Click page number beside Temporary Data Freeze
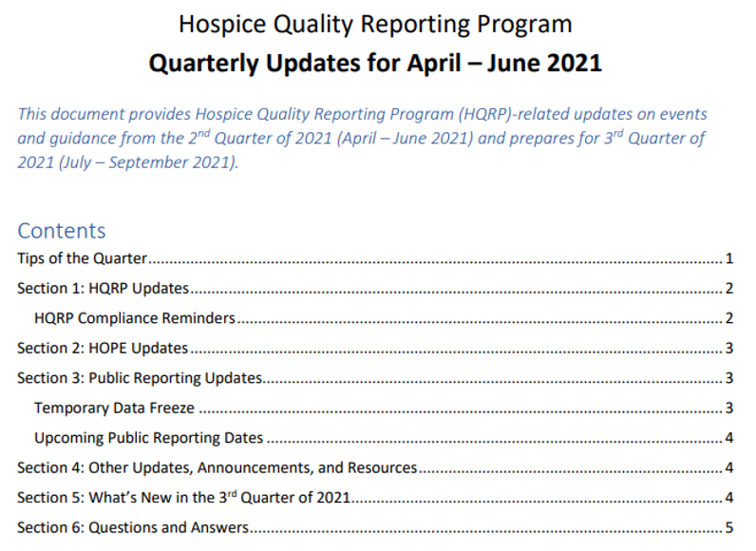 tap(728, 408)
